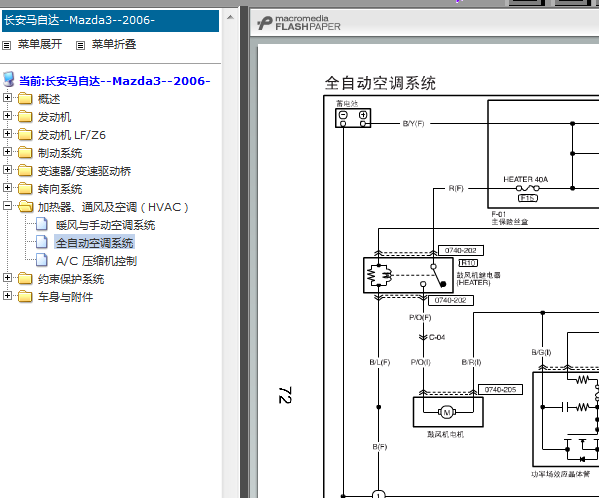Viewport: 599px width, 498px height.
Task: Click the 蓄电池 battery symbol
Action: click(x=353, y=118)
